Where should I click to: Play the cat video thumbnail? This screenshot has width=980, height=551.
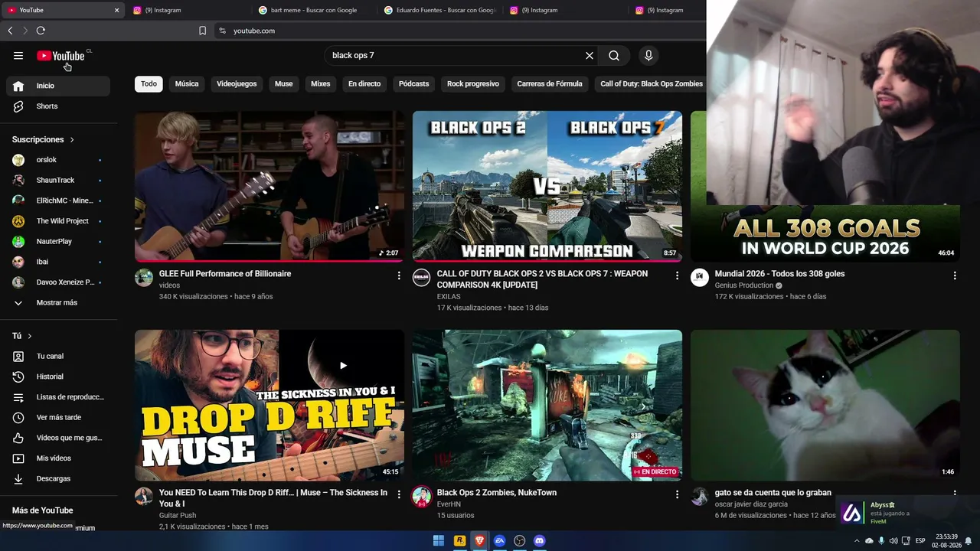(x=825, y=405)
